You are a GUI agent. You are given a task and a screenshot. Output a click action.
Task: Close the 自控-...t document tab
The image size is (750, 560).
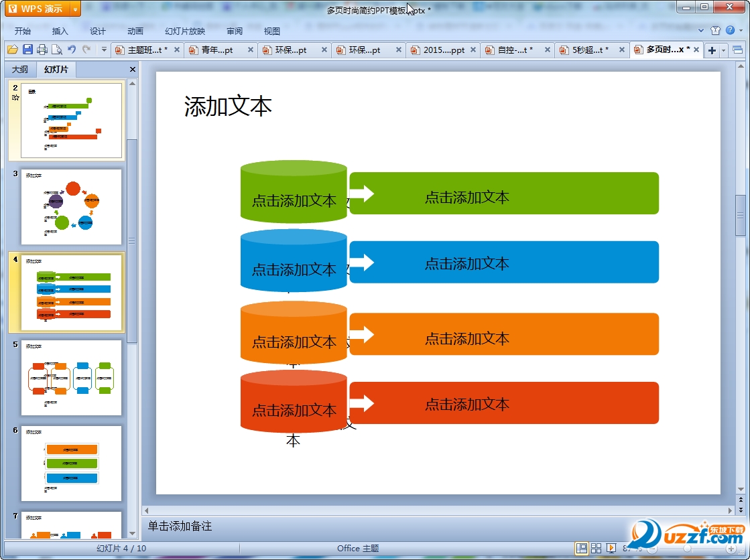(547, 50)
